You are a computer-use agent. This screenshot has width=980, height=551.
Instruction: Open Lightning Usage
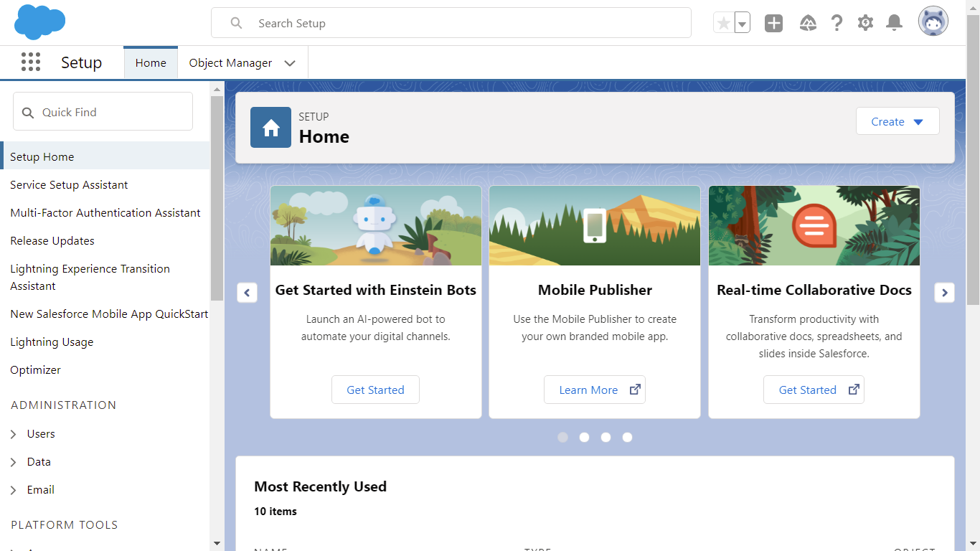coord(52,342)
